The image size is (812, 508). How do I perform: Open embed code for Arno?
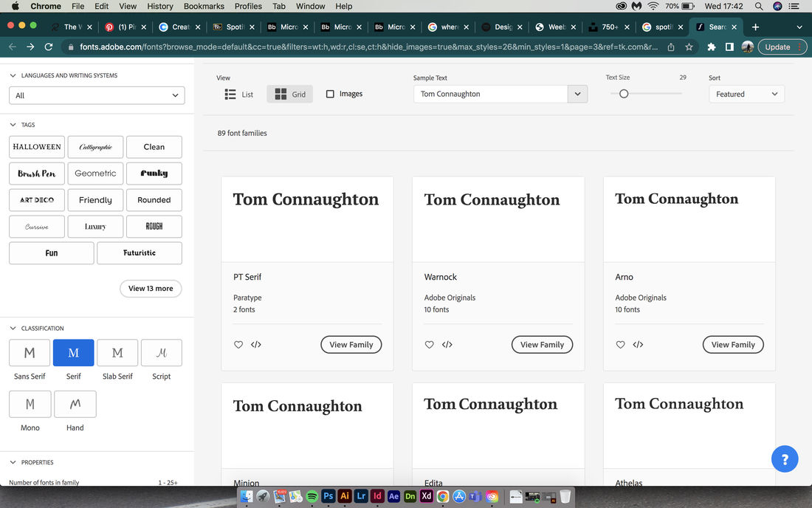(638, 344)
